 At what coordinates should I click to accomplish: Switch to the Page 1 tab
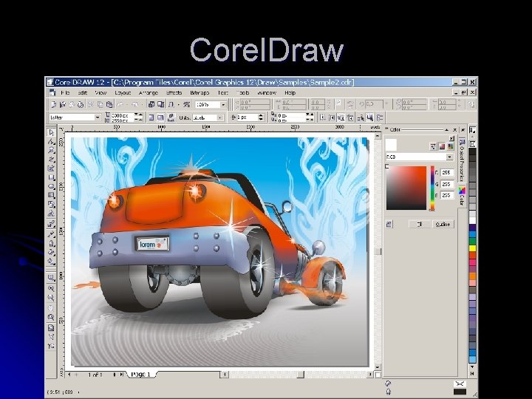(141, 374)
